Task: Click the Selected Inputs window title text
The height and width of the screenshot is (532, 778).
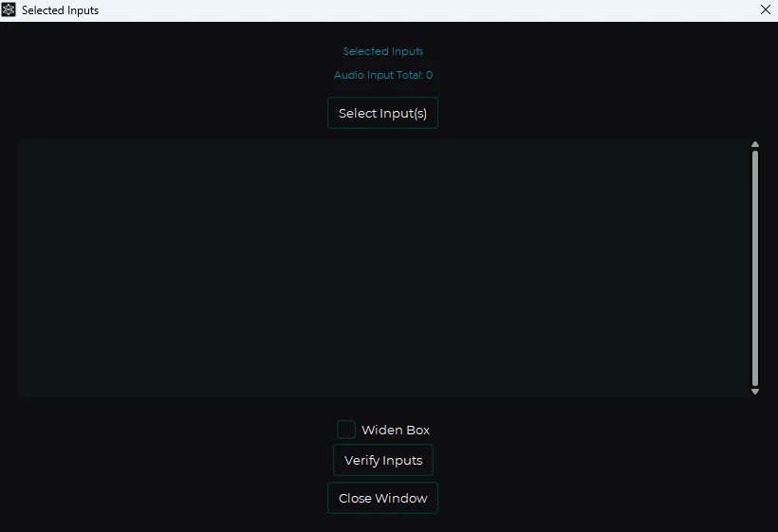Action: (x=60, y=10)
